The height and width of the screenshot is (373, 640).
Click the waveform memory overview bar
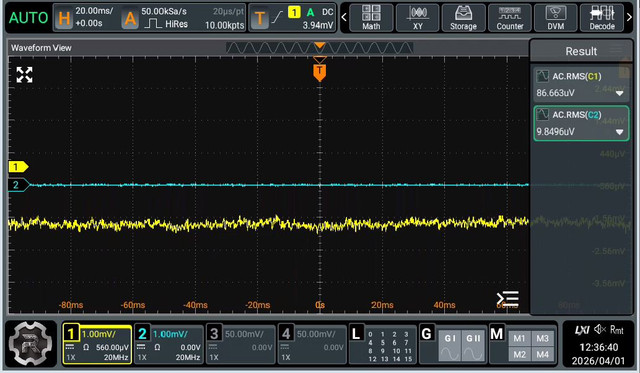(319, 48)
